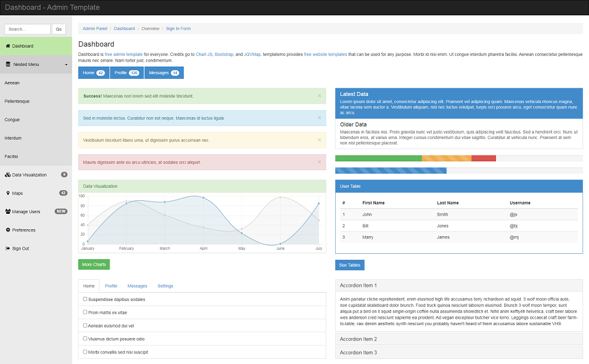Click the map marker icon for Maps
Screen dimensions: 589x364
point(8,193)
